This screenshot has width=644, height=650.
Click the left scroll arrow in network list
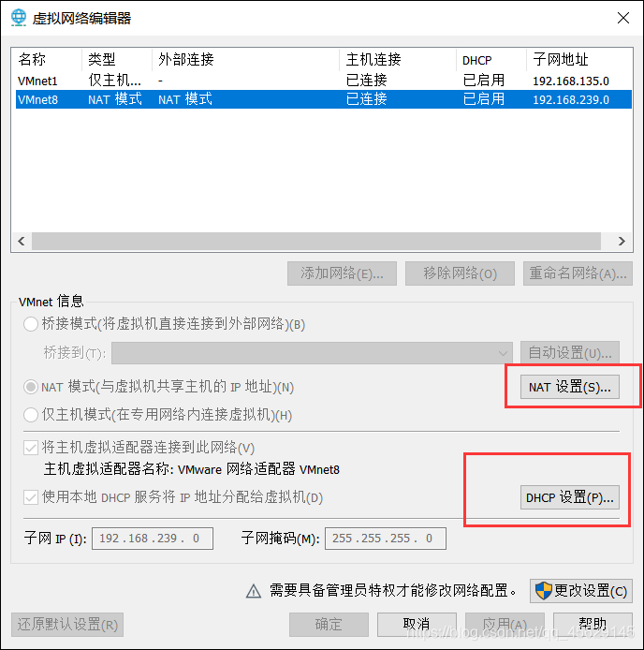point(22,241)
